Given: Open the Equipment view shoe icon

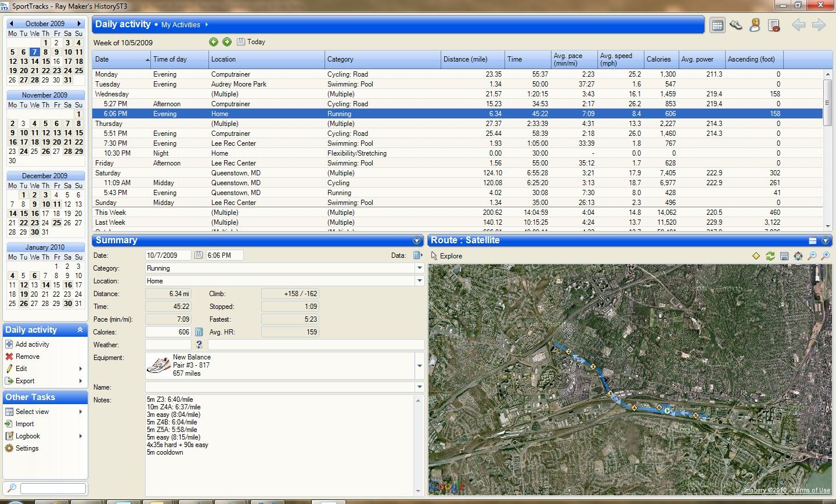Looking at the screenshot, I should [736, 25].
